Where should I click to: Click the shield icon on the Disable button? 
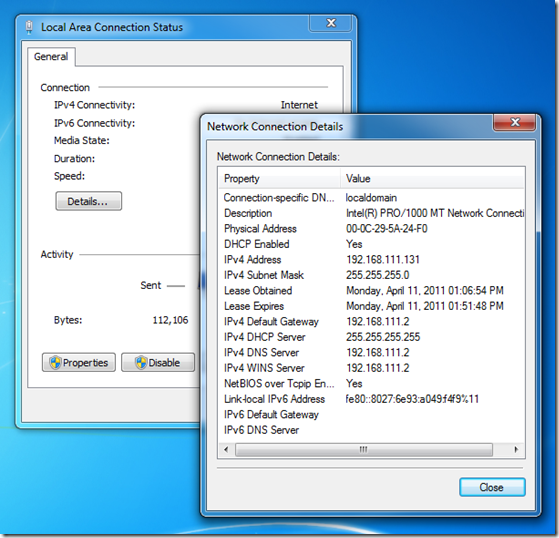pyautogui.click(x=141, y=363)
